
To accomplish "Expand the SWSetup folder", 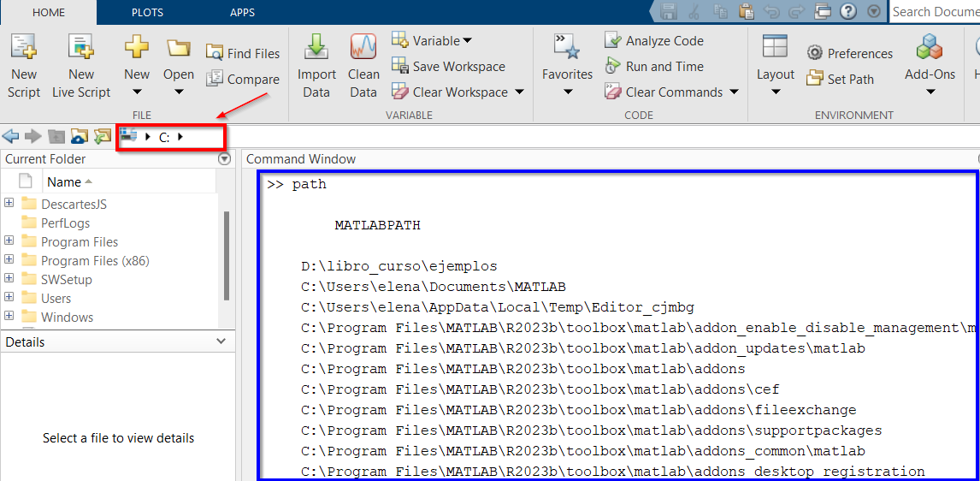I will coord(9,277).
